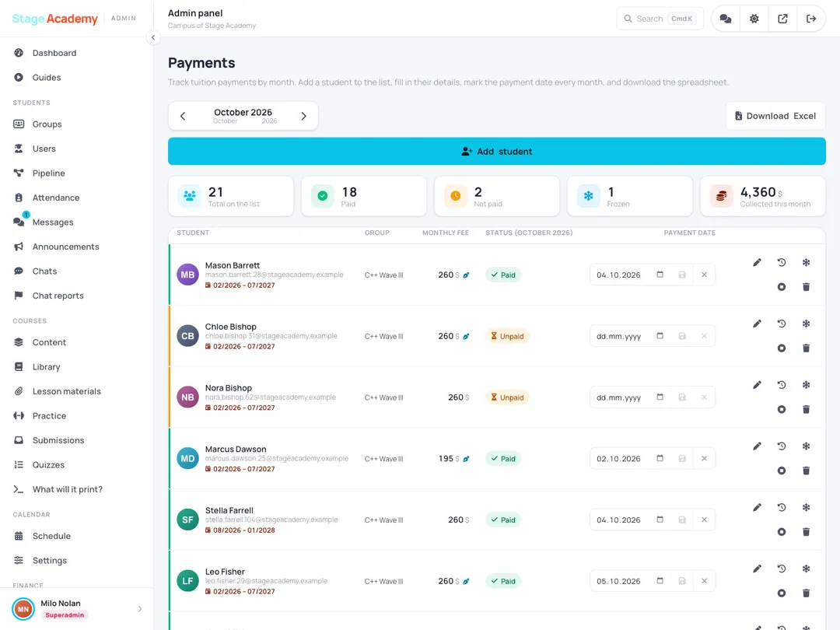
Task: Go to next month after October 2026
Action: (304, 116)
